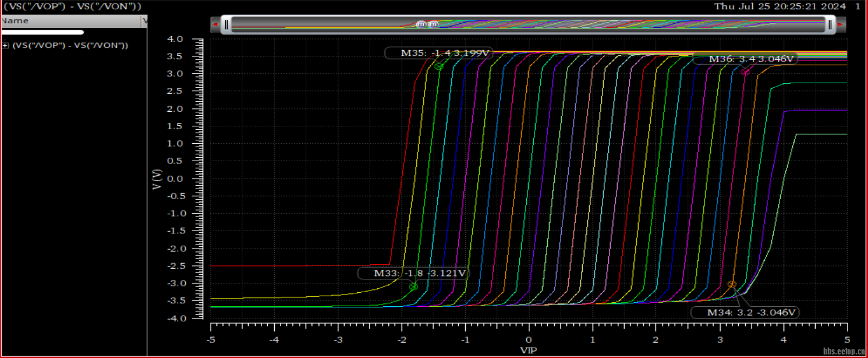Click the "V (V)" vertical axis title
The width and height of the screenshot is (868, 358).
tap(158, 179)
